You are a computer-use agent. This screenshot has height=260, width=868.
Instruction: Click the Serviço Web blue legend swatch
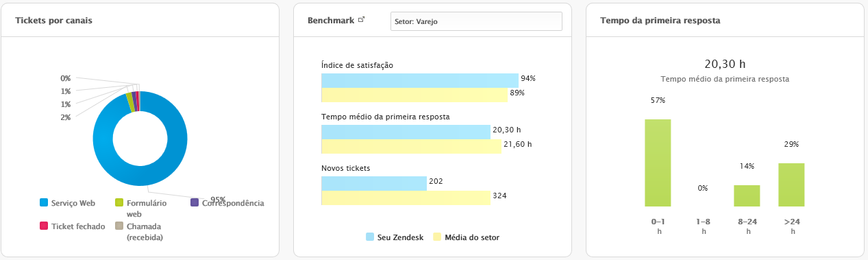pos(44,203)
